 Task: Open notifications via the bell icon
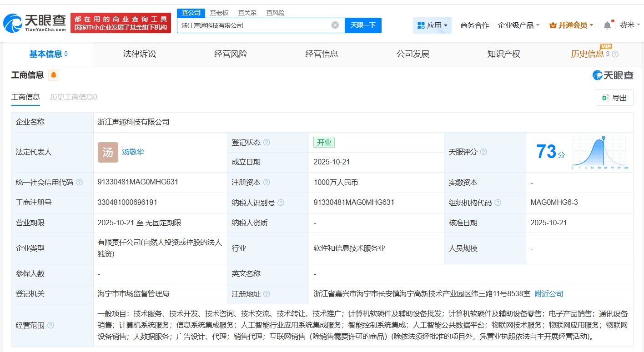coord(607,25)
